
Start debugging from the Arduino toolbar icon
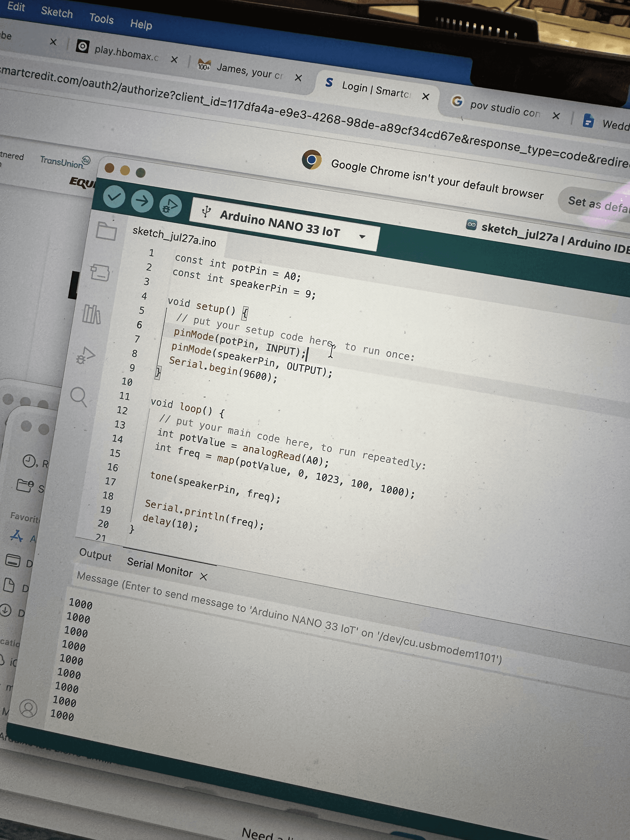(x=170, y=206)
